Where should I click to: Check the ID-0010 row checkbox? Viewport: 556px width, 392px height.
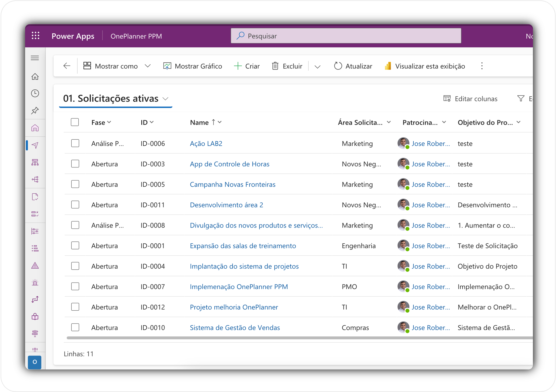(75, 327)
